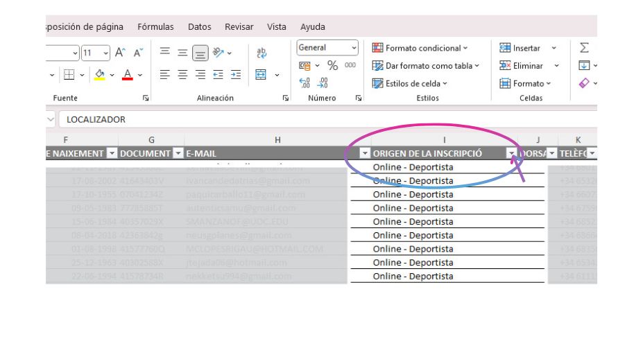Image resolution: width=618 pixels, height=364 pixels.
Task: Open filter for DORSAL column
Action: click(552, 154)
